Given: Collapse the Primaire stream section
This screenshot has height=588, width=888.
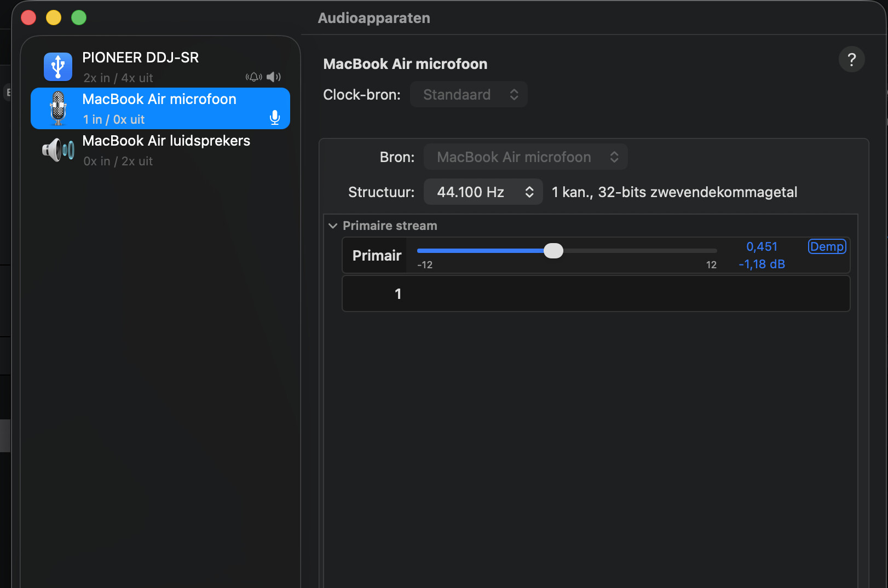Looking at the screenshot, I should [333, 226].
